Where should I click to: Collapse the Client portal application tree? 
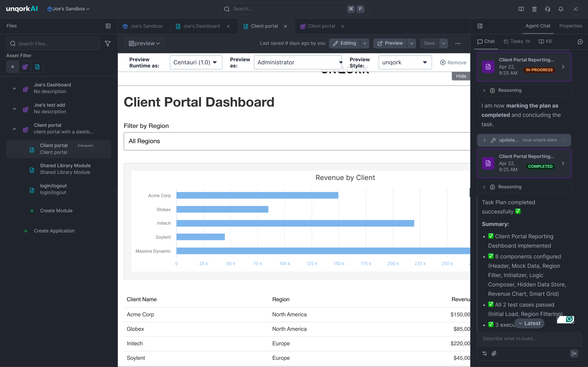pyautogui.click(x=14, y=129)
